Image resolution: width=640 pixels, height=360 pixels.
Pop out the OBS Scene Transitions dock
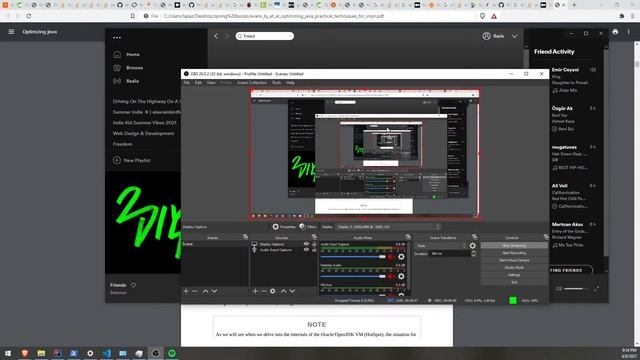(474, 237)
